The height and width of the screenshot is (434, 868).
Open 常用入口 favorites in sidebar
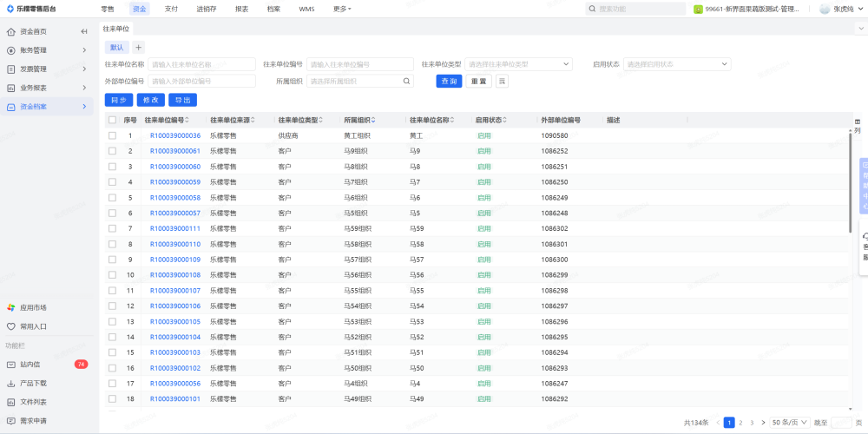coord(33,326)
